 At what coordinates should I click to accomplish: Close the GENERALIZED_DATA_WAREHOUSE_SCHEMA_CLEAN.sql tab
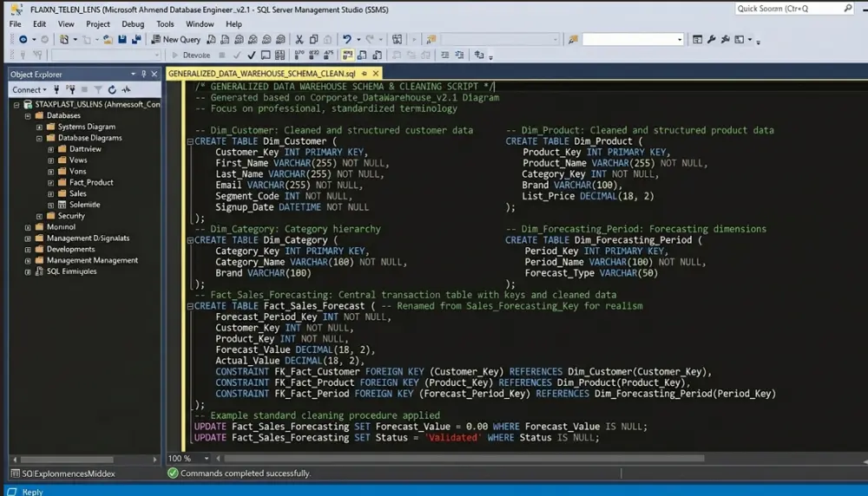point(376,73)
